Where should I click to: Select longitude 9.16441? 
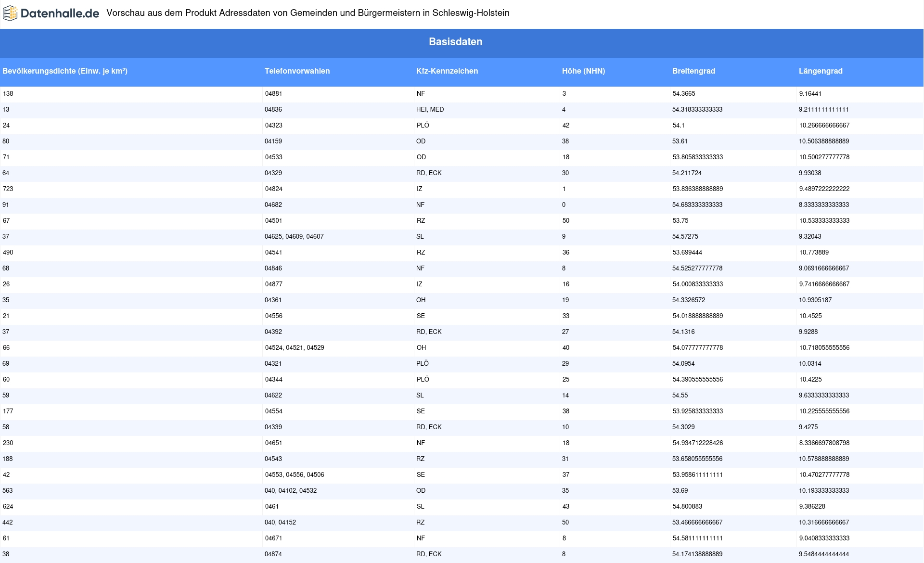pyautogui.click(x=810, y=94)
